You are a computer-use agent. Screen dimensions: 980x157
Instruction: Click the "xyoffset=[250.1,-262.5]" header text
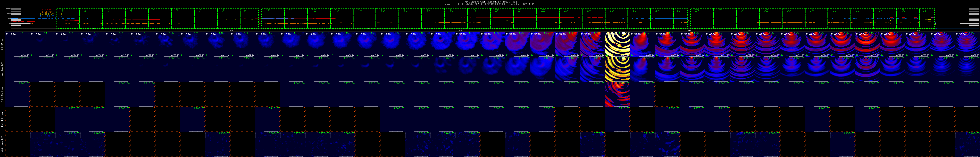(469, 4)
